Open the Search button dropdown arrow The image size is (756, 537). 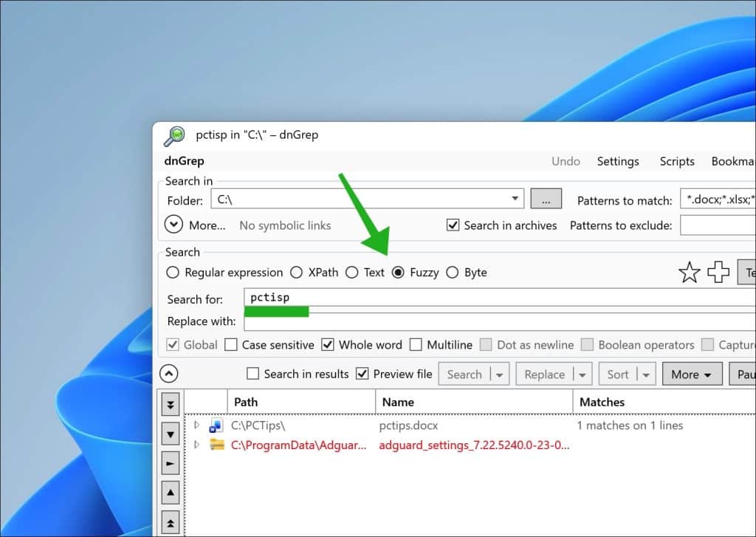click(500, 375)
